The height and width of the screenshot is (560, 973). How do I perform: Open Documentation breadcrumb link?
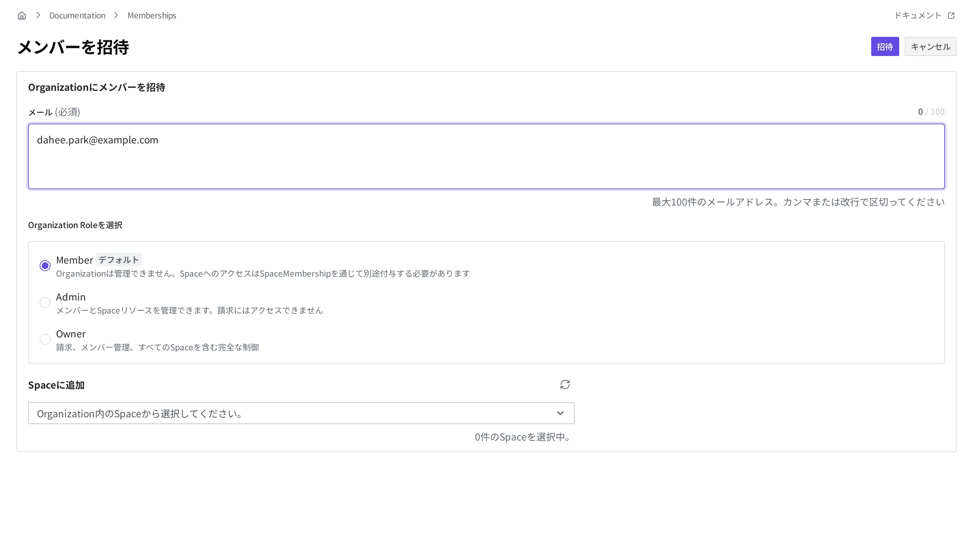(77, 15)
